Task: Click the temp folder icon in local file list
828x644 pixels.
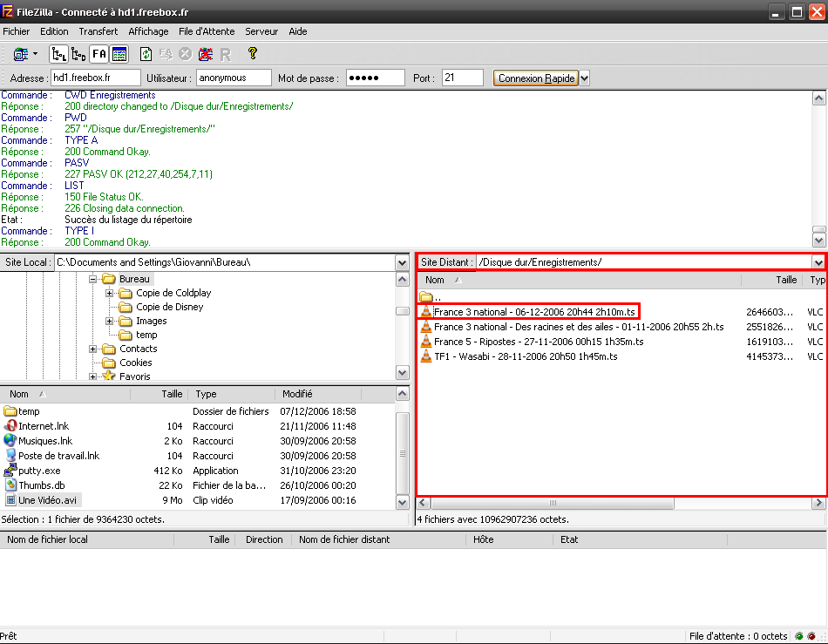Action: tap(10, 410)
